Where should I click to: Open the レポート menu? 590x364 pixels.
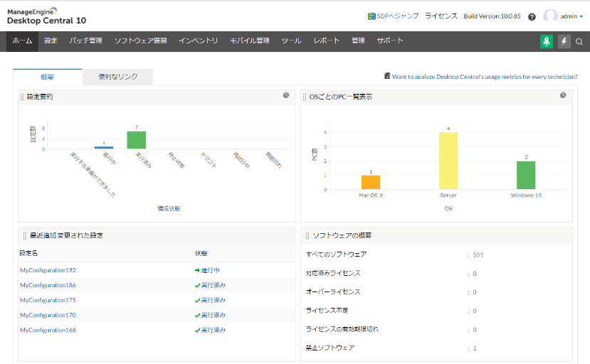327,41
